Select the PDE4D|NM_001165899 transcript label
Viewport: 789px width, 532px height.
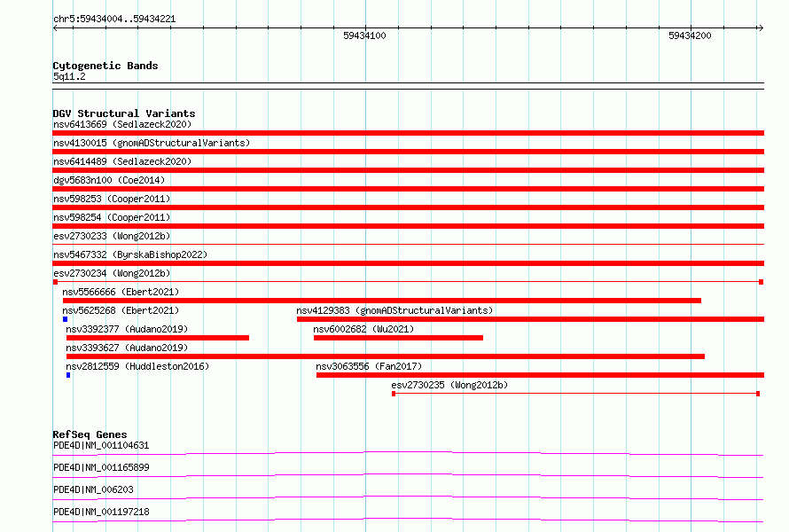[x=101, y=467]
